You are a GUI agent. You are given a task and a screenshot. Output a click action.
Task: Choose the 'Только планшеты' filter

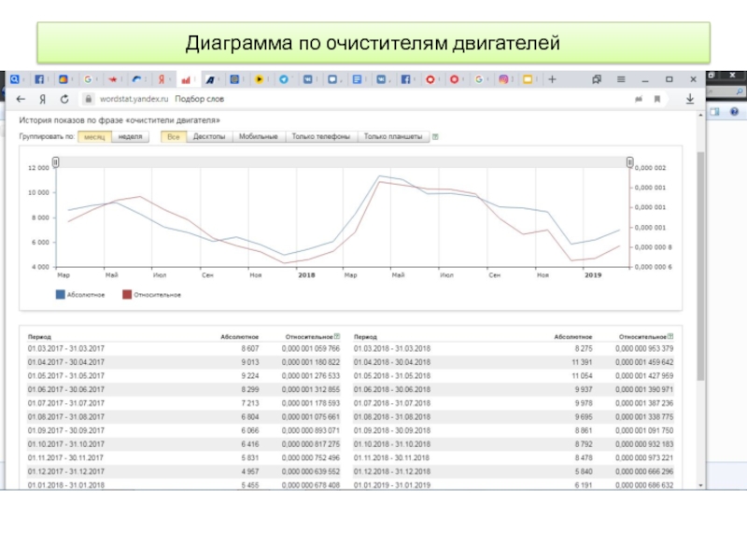tap(393, 137)
